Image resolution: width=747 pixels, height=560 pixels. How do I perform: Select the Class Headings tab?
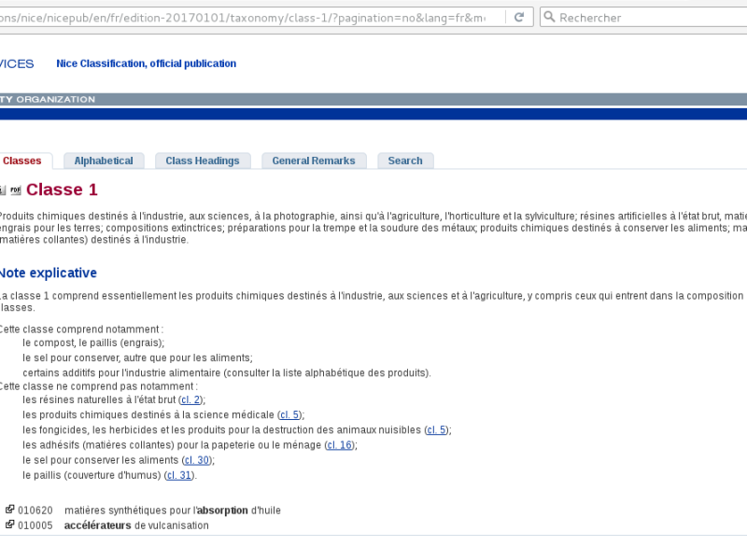click(203, 161)
